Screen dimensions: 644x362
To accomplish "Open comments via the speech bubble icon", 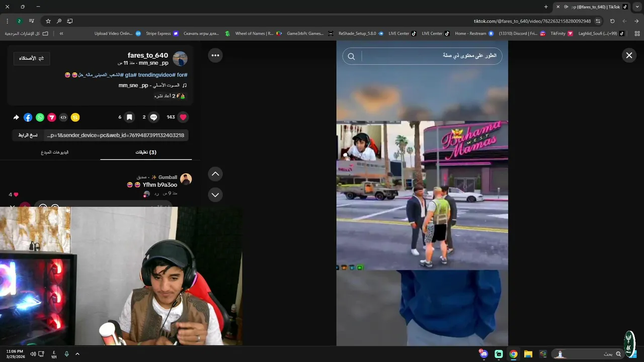I will point(154,117).
